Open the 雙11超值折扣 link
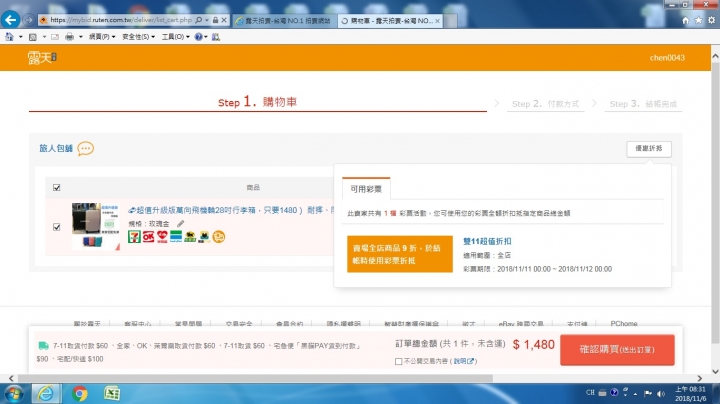Screen dimensions: 720x404 (487, 241)
